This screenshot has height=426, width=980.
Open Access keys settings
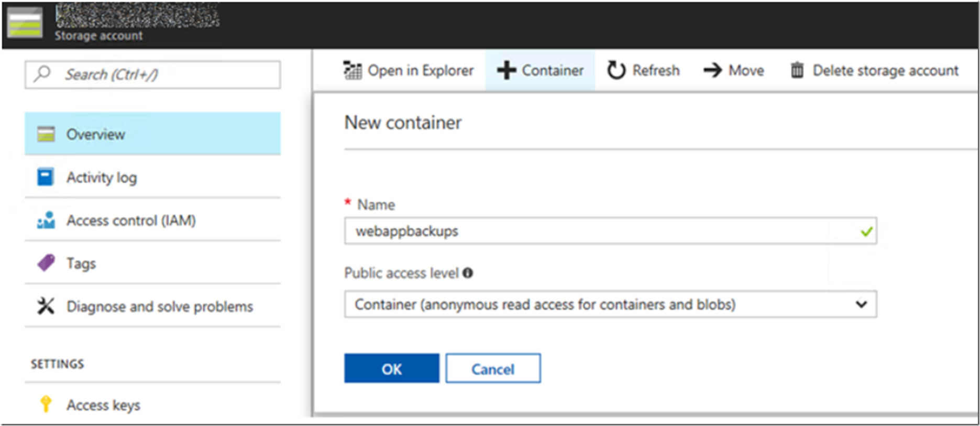[x=152, y=404]
